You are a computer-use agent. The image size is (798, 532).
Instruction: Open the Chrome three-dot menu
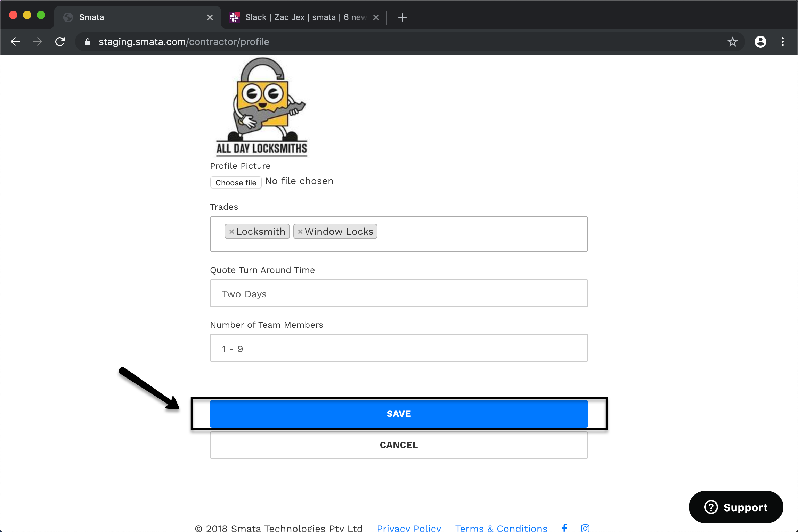coord(783,42)
